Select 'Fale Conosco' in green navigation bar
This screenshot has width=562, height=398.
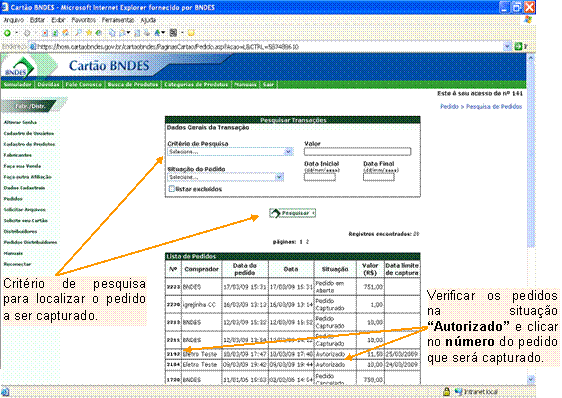tap(84, 85)
